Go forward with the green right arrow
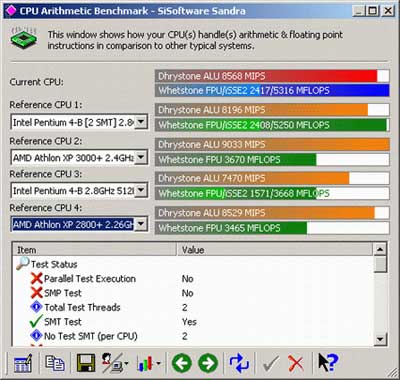 click(208, 363)
